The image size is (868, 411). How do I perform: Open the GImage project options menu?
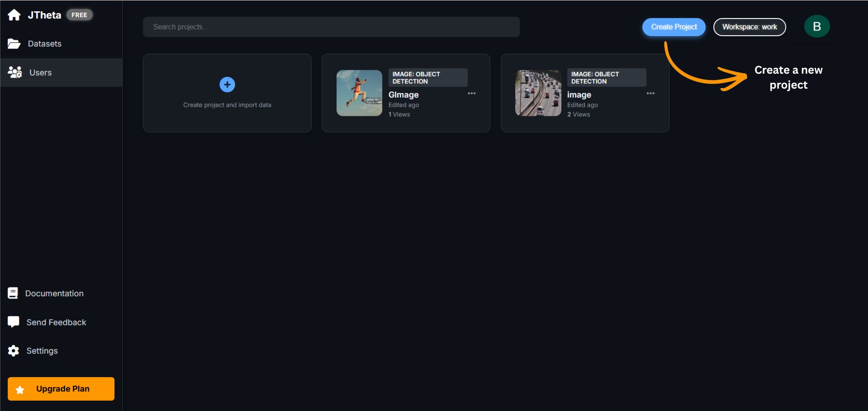point(471,94)
